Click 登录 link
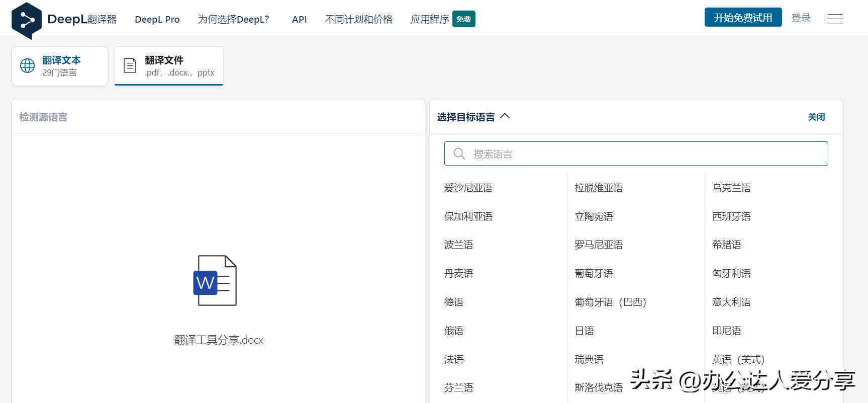The height and width of the screenshot is (403, 868). (801, 18)
